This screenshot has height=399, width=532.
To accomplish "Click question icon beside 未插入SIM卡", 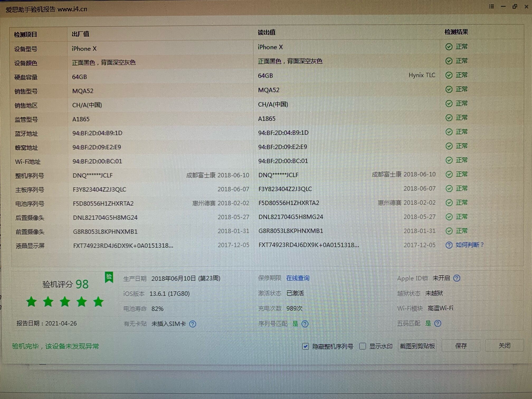I will 193,324.
